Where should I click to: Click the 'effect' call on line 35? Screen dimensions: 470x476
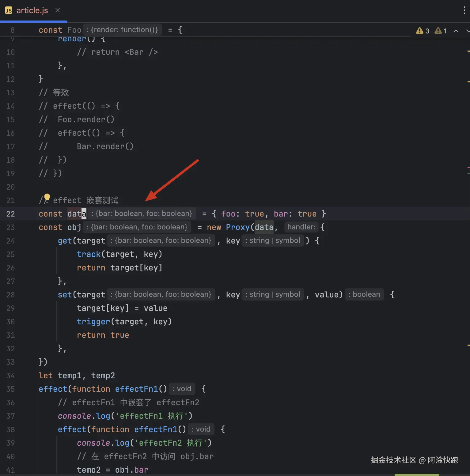pos(53,389)
